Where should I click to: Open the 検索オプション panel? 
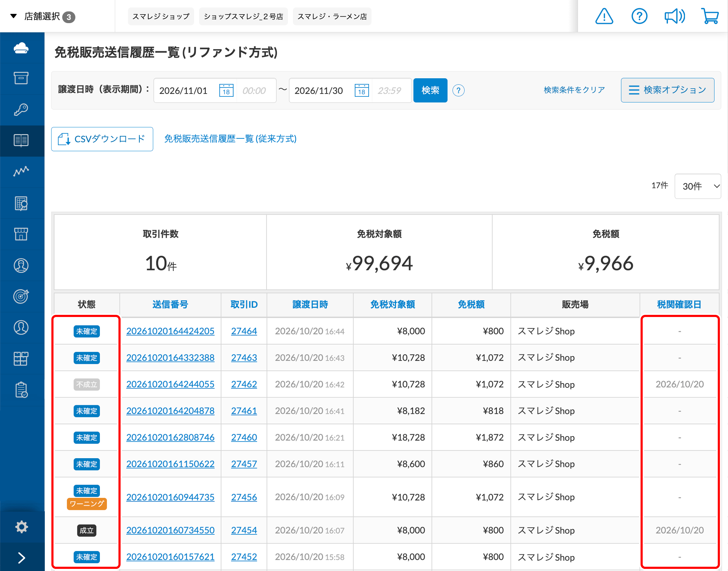(x=668, y=90)
